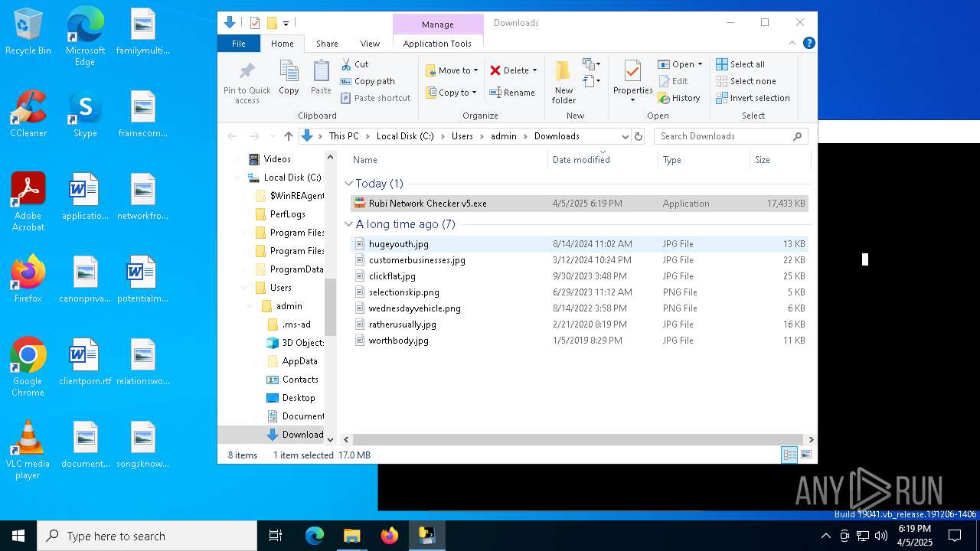Click the navigation pane vertical scrollbar
The height and width of the screenshot is (551, 980).
(x=331, y=306)
